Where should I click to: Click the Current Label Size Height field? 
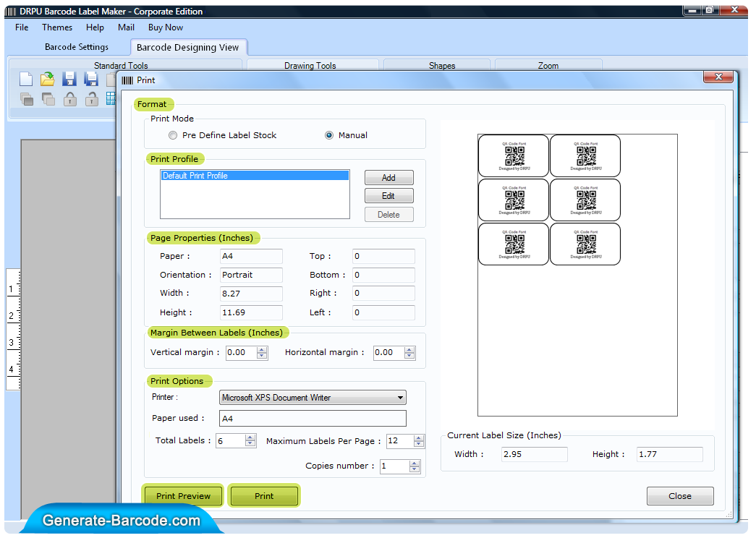(670, 454)
